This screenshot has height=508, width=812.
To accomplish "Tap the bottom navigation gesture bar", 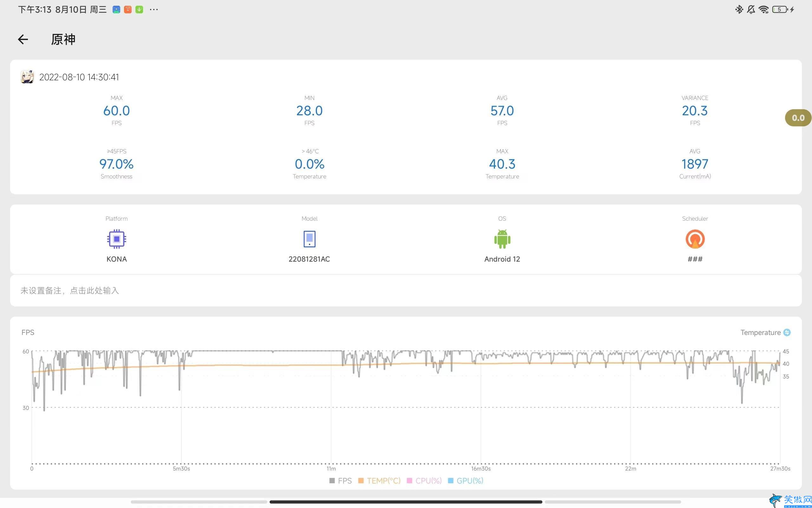I will [406, 502].
